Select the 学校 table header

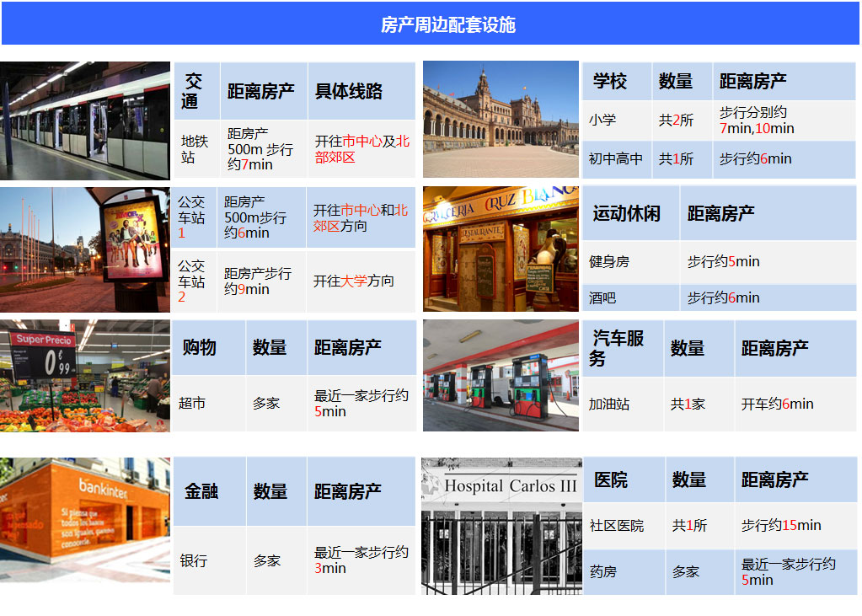tap(615, 82)
